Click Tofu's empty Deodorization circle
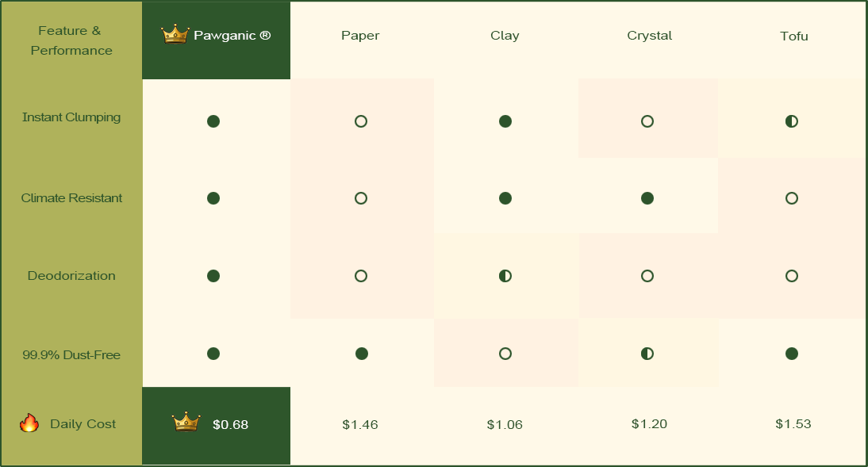Image resolution: width=868 pixels, height=467 pixels. click(x=791, y=276)
